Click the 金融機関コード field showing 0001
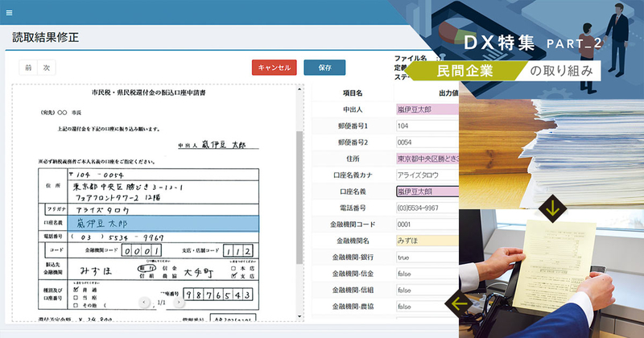 click(x=427, y=225)
